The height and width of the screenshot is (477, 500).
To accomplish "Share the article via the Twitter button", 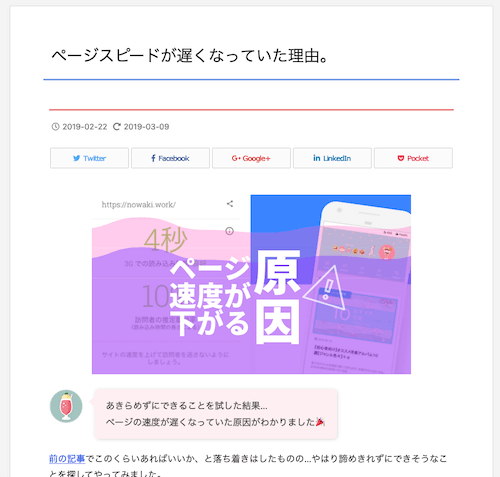I will [x=89, y=158].
